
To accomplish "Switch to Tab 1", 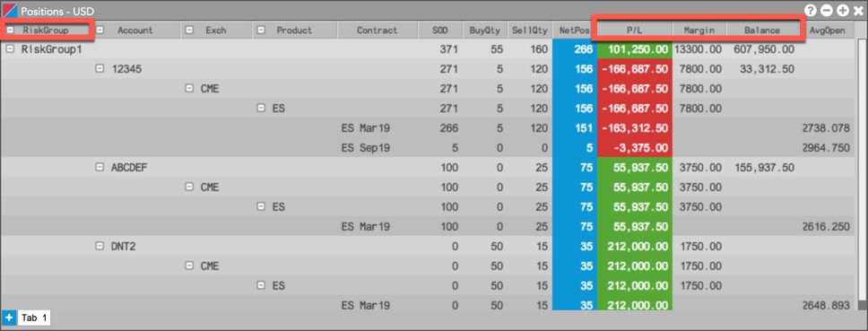I will pos(34,318).
